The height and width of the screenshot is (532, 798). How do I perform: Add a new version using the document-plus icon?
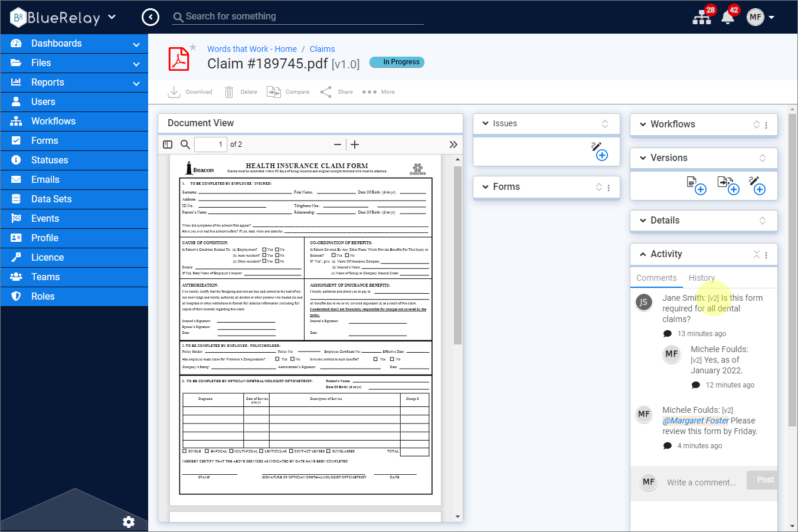pos(696,185)
